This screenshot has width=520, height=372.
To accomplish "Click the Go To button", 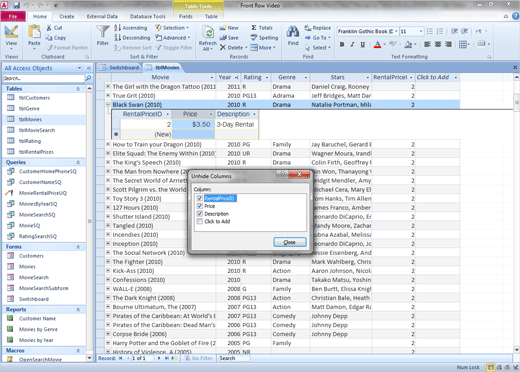I will tap(317, 38).
